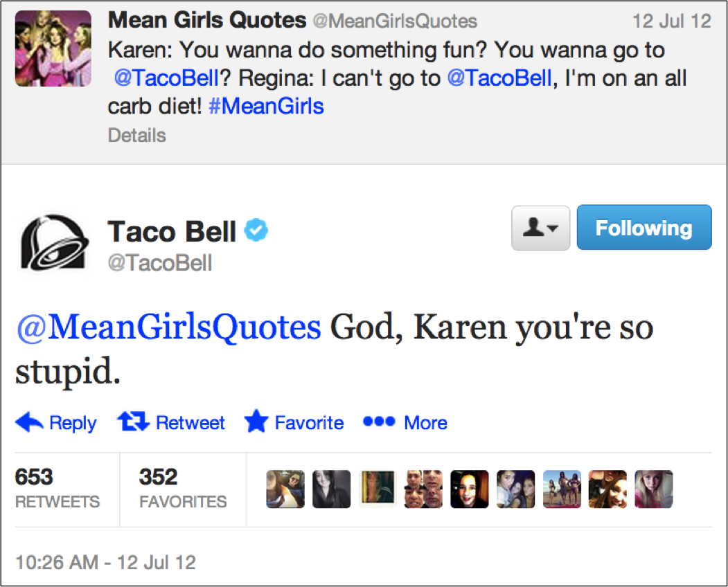Select the Retweet icon
This screenshot has width=728, height=587.
(134, 422)
